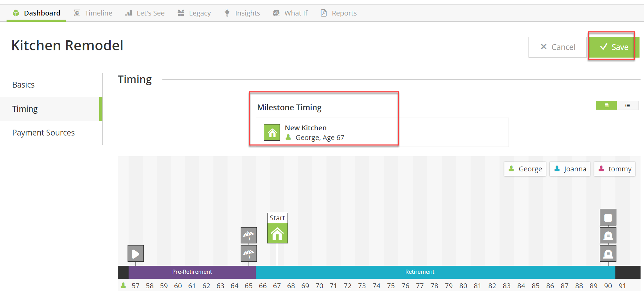Screen dimensions: 644x291
Task: Open the Reports tab
Action: (x=339, y=13)
